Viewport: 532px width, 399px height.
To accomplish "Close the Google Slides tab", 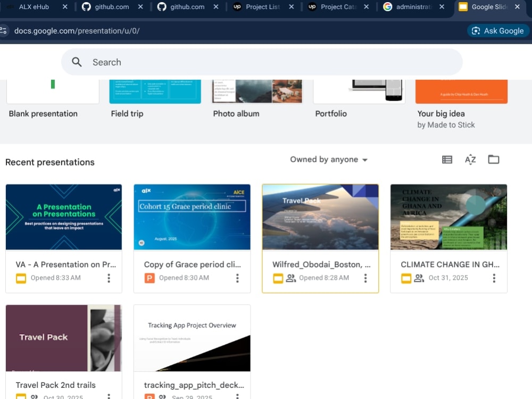I will pyautogui.click(x=517, y=7).
